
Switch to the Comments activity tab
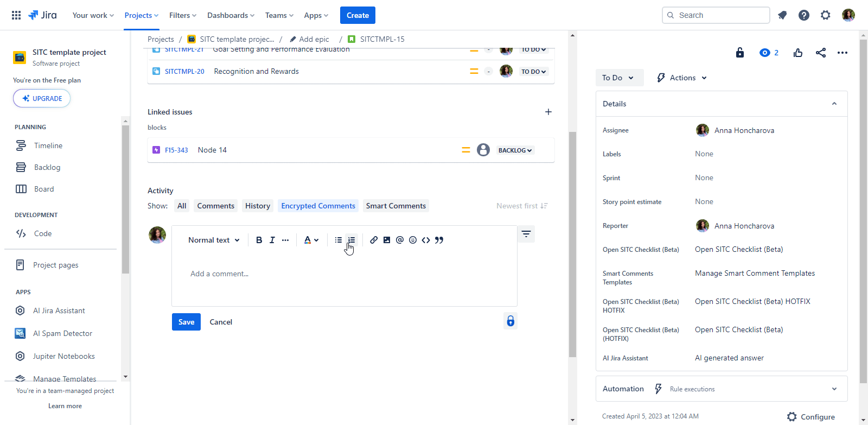(216, 206)
